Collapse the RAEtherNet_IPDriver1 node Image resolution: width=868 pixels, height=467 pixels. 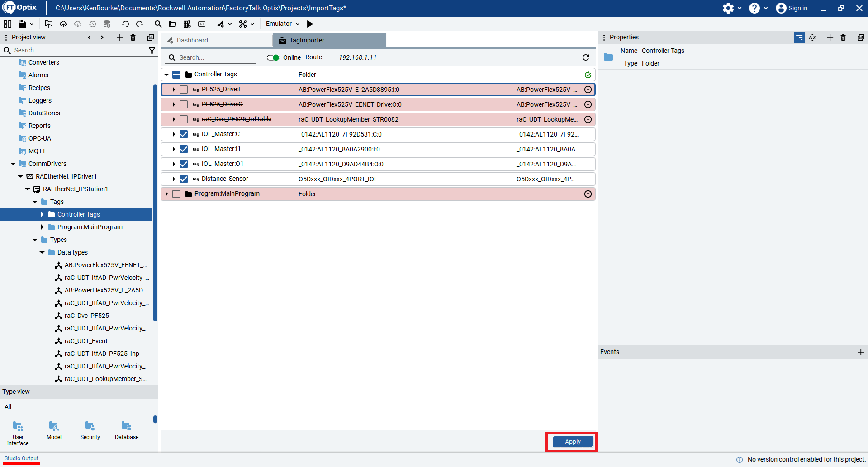coord(20,176)
